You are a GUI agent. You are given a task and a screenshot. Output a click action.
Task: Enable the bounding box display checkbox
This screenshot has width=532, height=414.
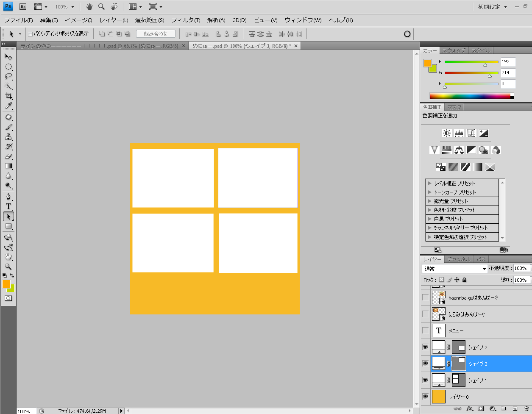[x=31, y=34]
